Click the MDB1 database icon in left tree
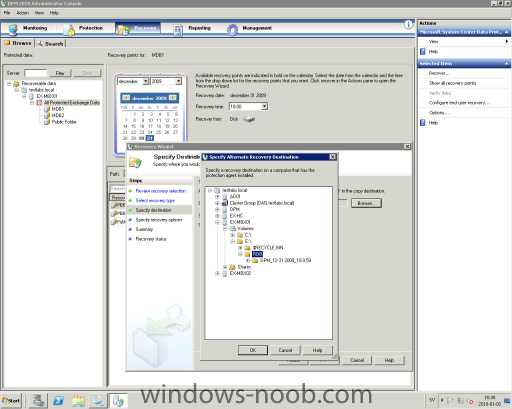 (47, 109)
